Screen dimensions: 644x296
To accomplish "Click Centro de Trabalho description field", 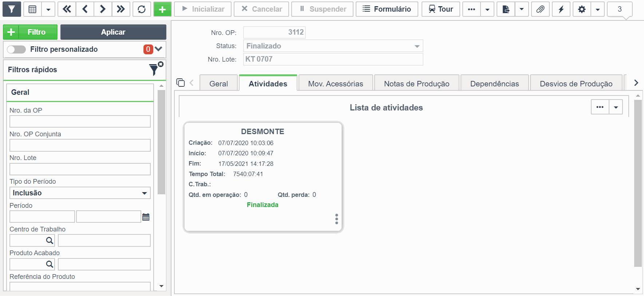I will (x=104, y=241).
